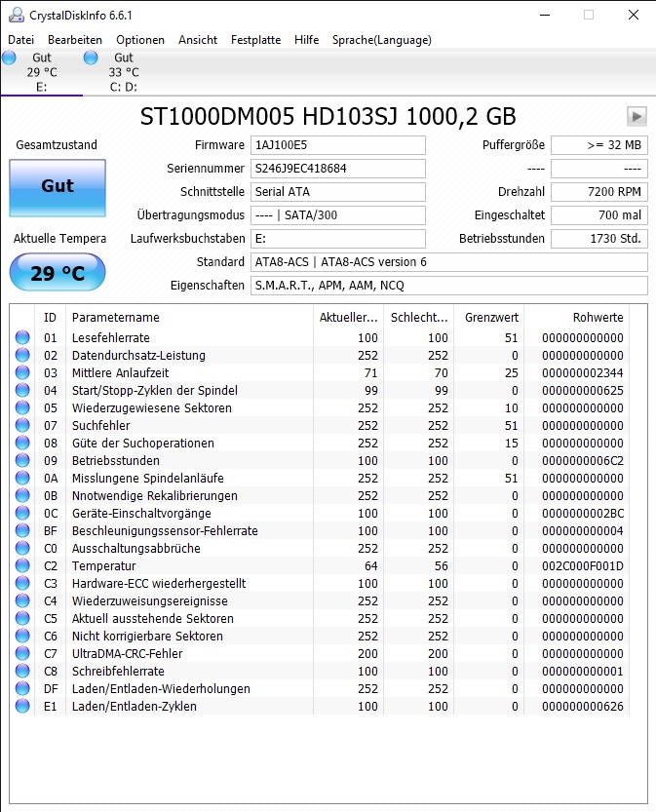Click status orb of Mittlere Anlaufzeit row
The image size is (656, 812).
(22, 372)
